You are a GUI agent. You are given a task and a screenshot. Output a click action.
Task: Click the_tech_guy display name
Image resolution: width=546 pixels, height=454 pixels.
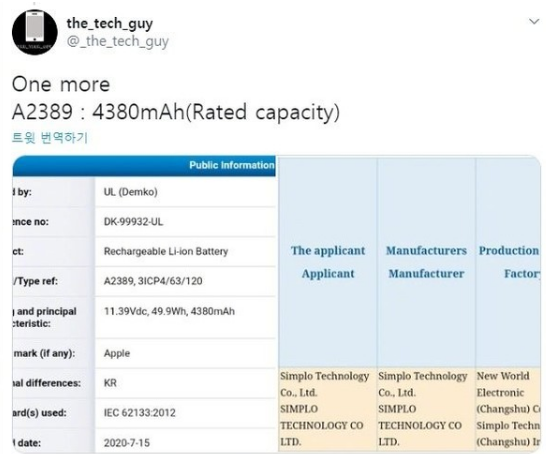click(110, 23)
